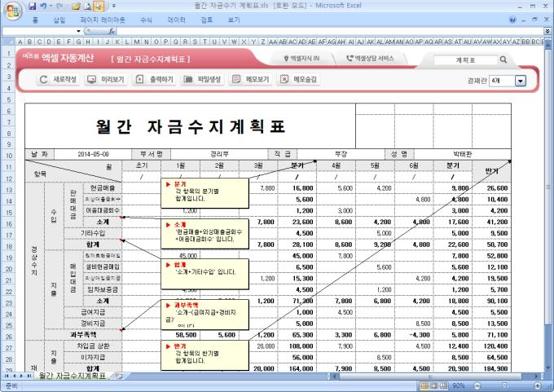
Task: Switch to Page Layout view in status bar
Action: pyautogui.click(x=434, y=385)
